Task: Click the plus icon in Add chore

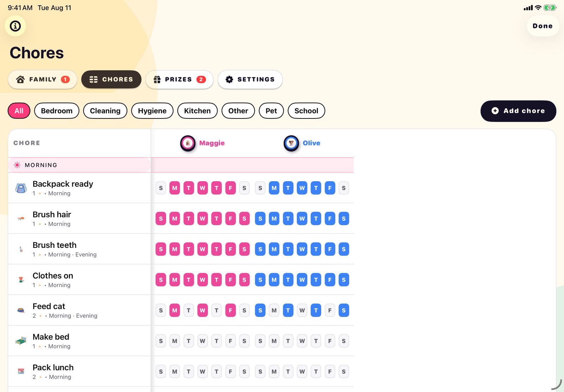Action: [495, 111]
